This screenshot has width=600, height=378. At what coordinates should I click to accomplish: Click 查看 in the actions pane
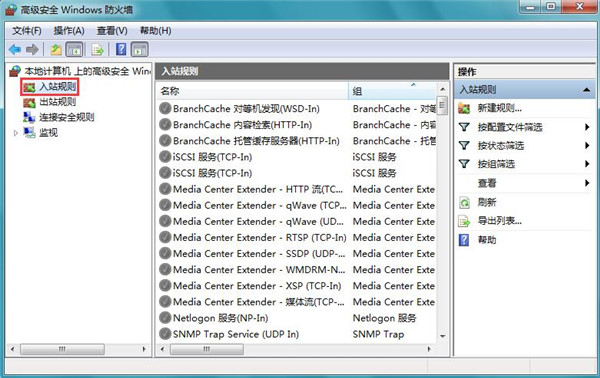click(x=487, y=183)
